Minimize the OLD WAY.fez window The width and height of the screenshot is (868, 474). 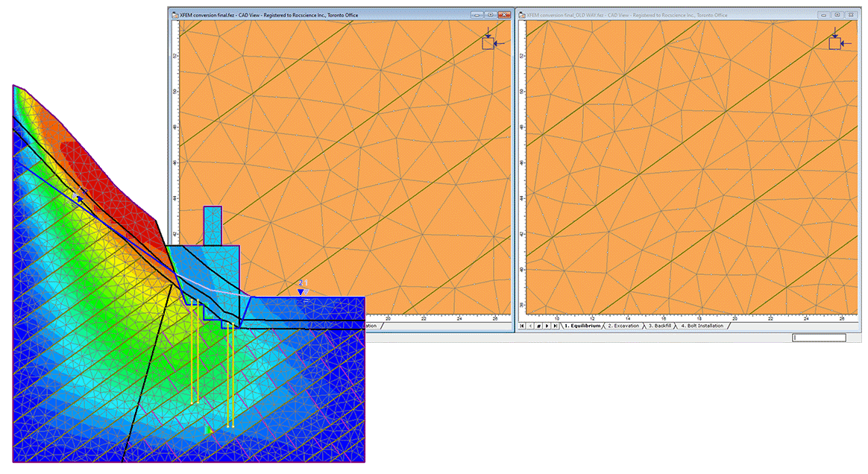pos(824,15)
